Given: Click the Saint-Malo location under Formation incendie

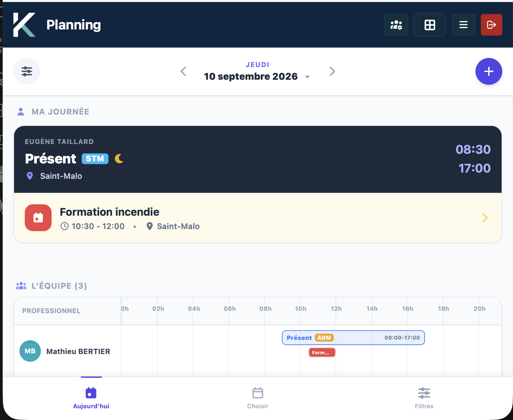Looking at the screenshot, I should tap(178, 226).
